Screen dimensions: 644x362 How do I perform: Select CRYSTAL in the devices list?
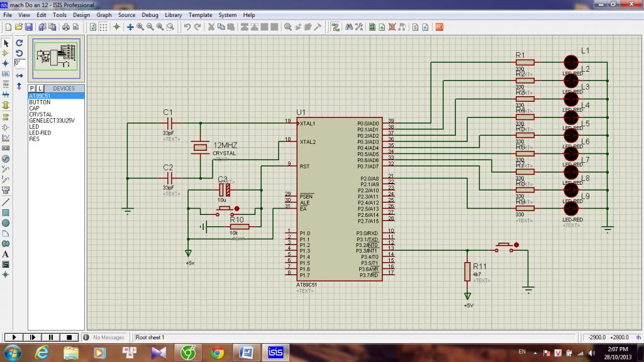(40, 114)
